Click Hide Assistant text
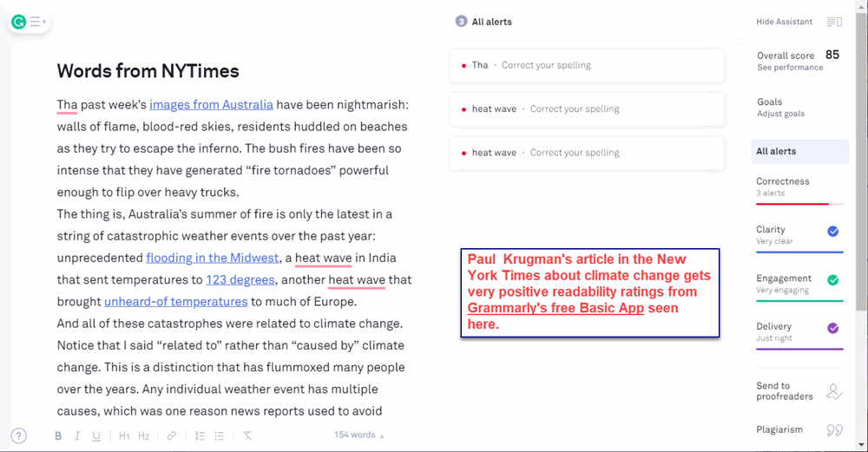 (x=785, y=22)
